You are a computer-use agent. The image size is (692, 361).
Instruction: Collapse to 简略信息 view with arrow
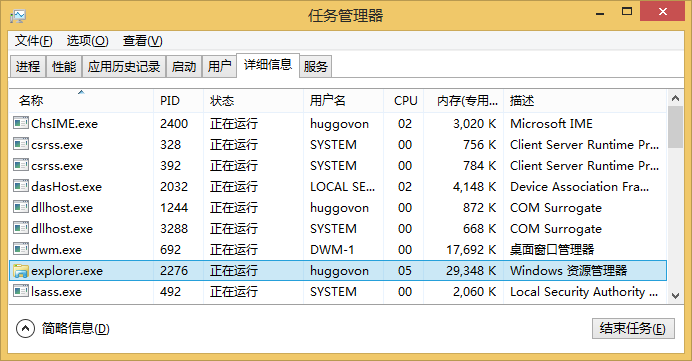pos(25,328)
